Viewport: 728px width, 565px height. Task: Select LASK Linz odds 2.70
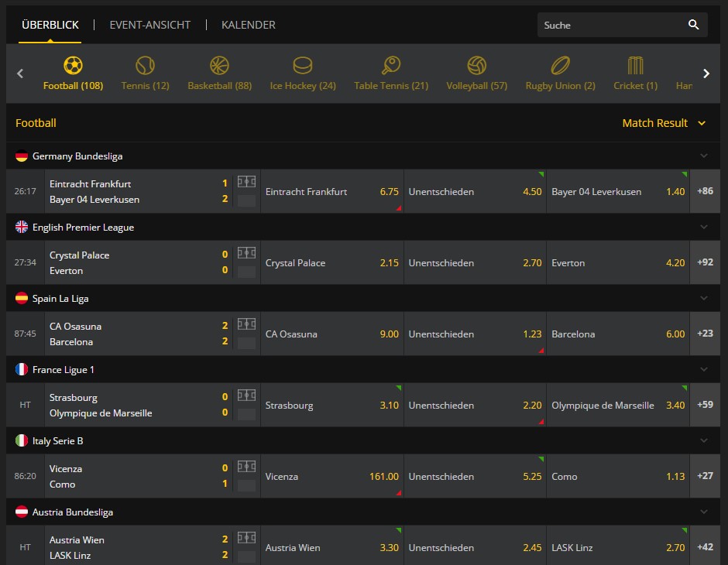click(x=618, y=547)
